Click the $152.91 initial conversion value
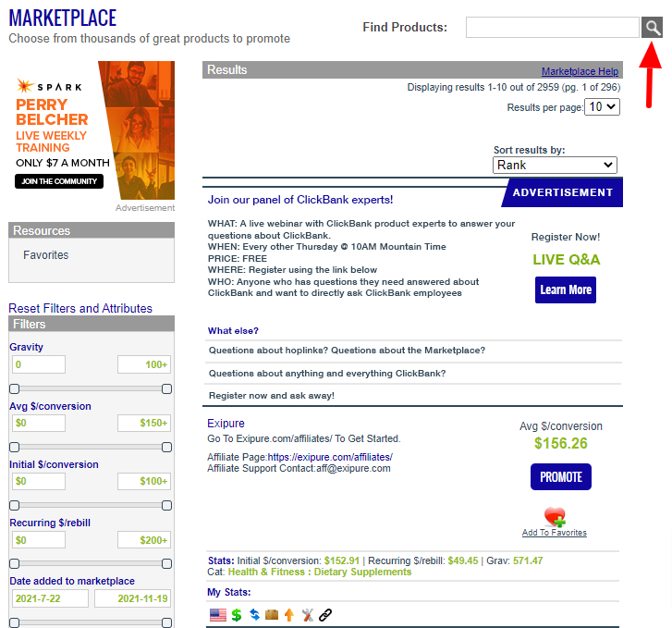 click(x=342, y=560)
